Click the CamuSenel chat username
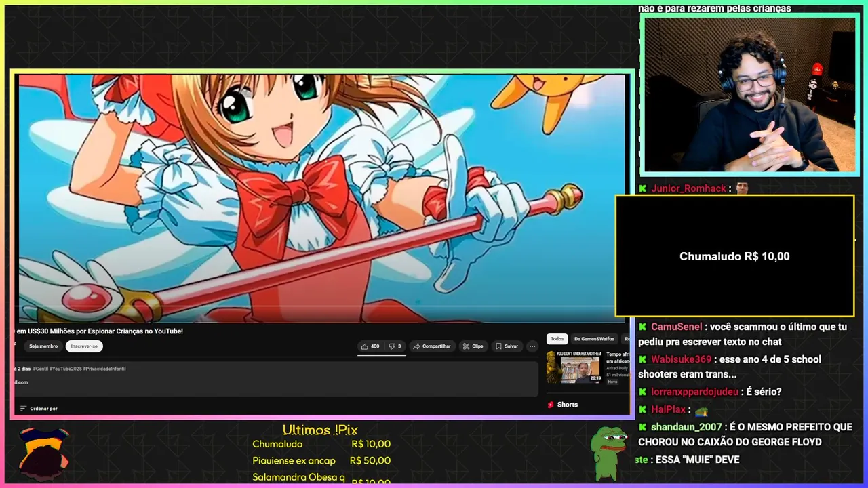This screenshot has width=868, height=488. (677, 327)
